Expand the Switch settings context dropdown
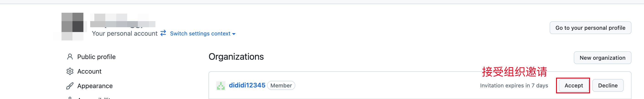644x99 pixels. [203, 34]
